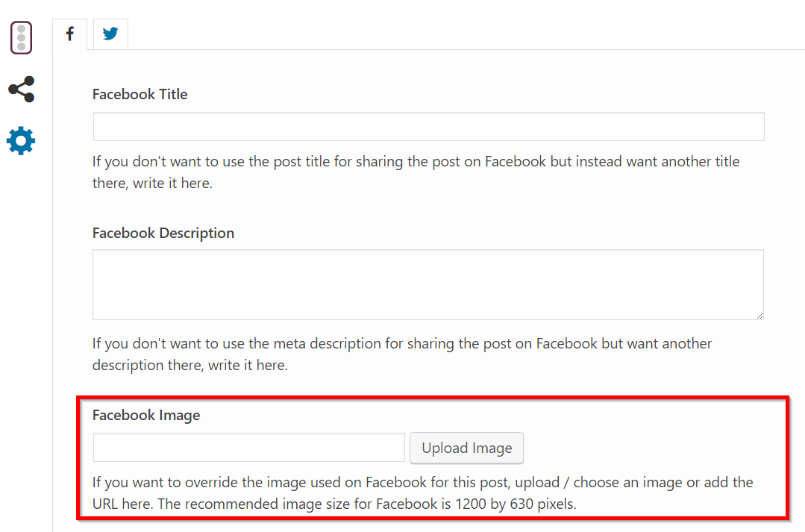This screenshot has width=805, height=532.
Task: Click the "Facebook Description" label
Action: [163, 234]
